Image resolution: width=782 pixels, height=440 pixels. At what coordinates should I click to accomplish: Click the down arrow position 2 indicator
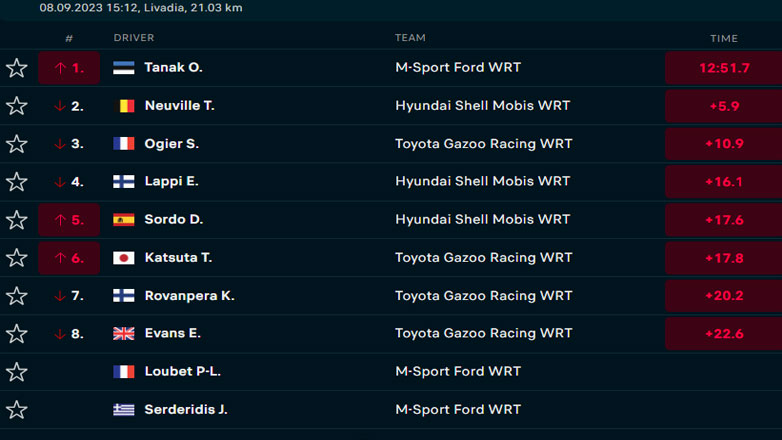69,106
